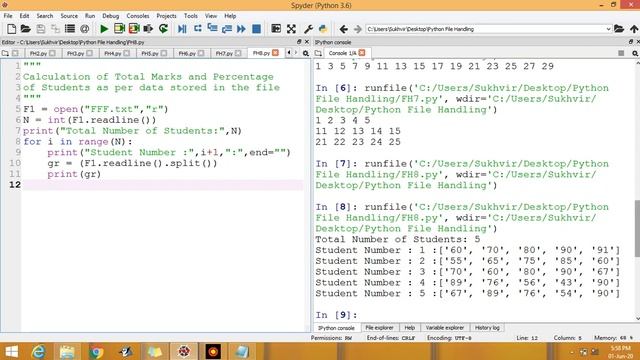
Task: Toggle fullscreen mode icon
Action: (x=291, y=29)
